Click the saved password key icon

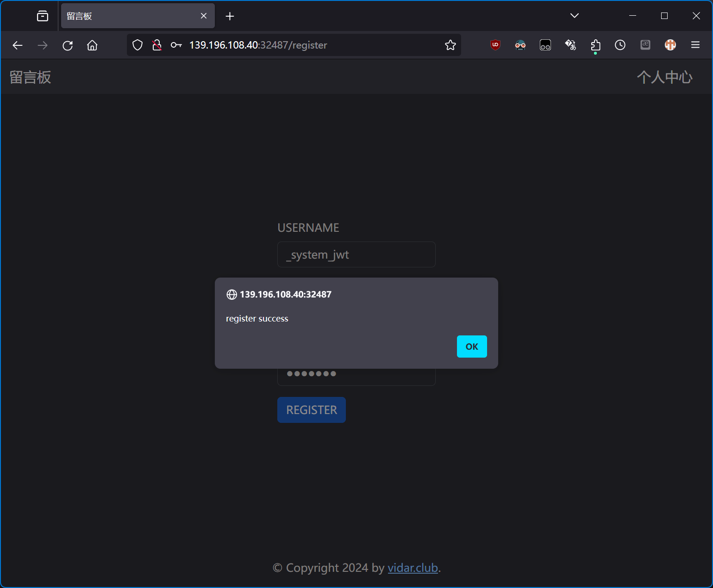(x=176, y=45)
